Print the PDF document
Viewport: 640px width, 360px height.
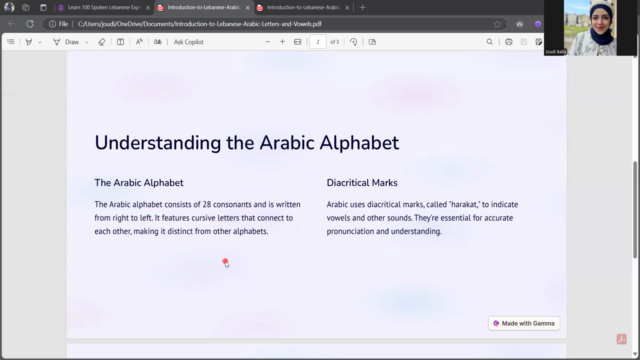click(509, 42)
